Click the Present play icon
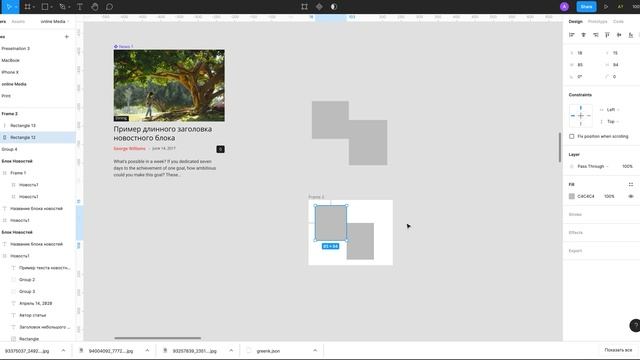640x360 pixels. pyautogui.click(x=606, y=7)
